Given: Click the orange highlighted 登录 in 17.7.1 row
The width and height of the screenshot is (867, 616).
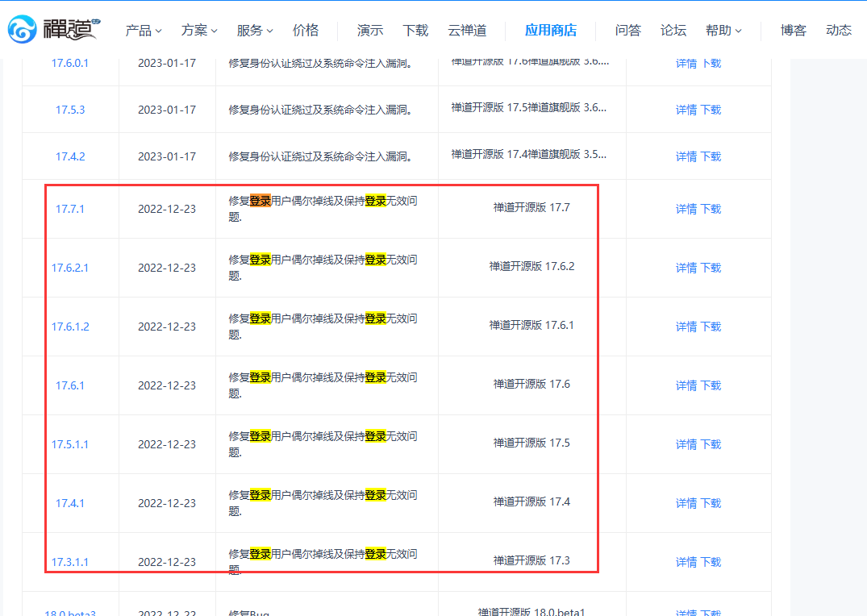Looking at the screenshot, I should (x=260, y=201).
